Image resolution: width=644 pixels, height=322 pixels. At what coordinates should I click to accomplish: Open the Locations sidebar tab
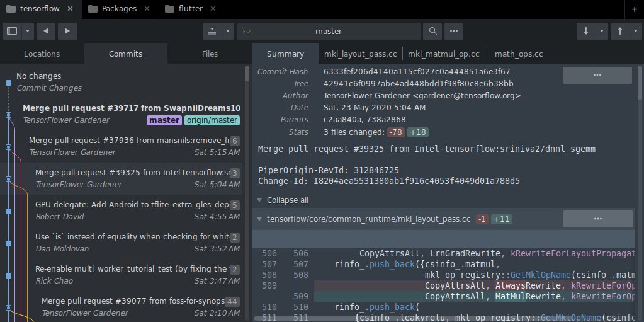42,54
